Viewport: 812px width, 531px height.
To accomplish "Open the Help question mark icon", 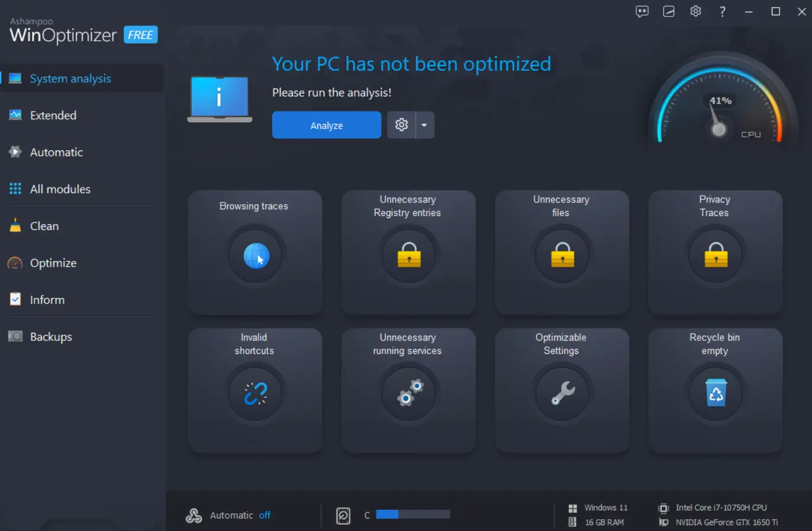I will pos(722,11).
